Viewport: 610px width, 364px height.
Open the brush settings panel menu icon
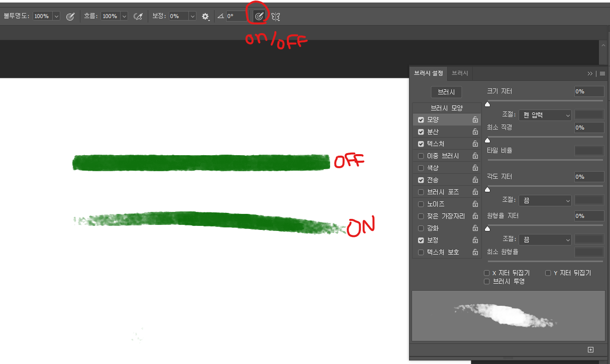(x=602, y=73)
